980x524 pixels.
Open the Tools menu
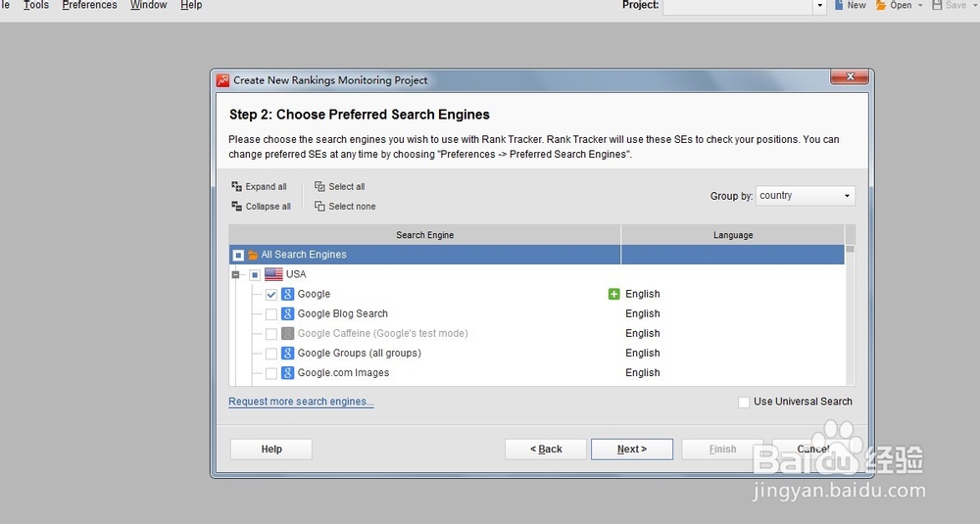pyautogui.click(x=35, y=5)
